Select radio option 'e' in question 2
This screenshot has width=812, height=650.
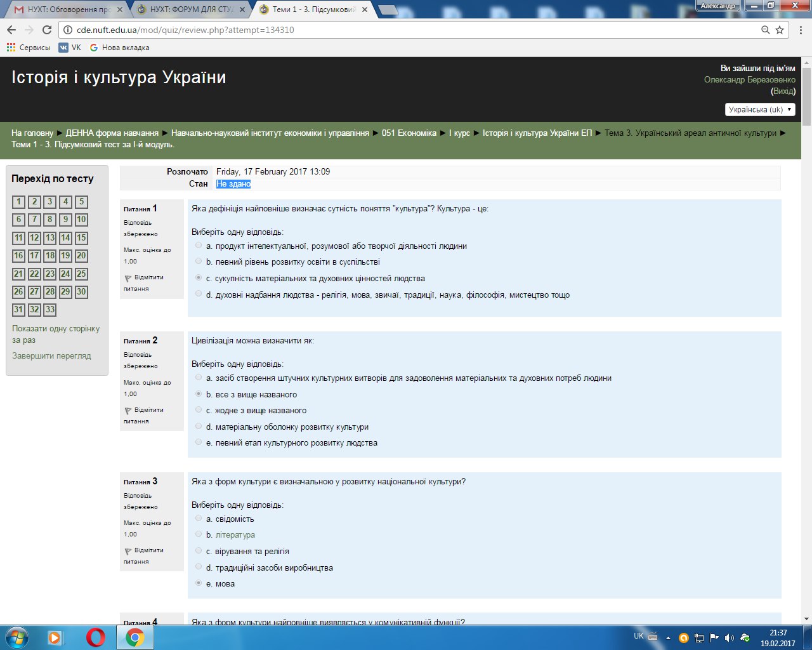coord(199,442)
